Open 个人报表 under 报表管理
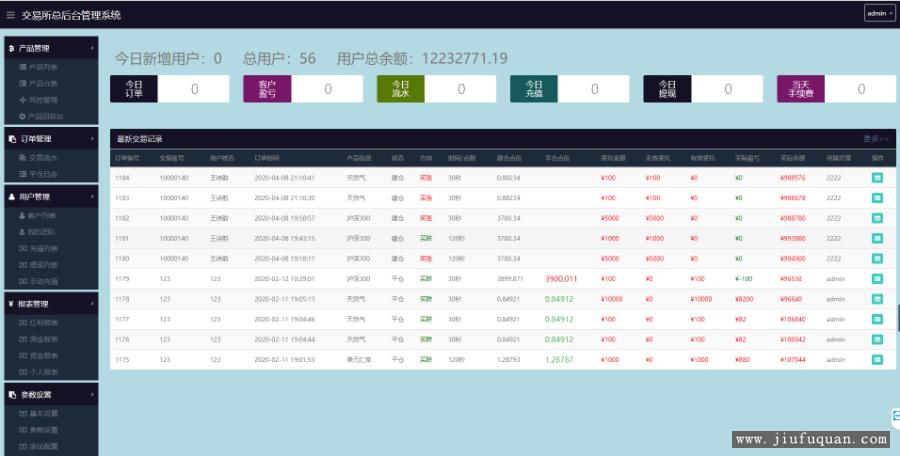This screenshot has width=900, height=456. pos(38,372)
